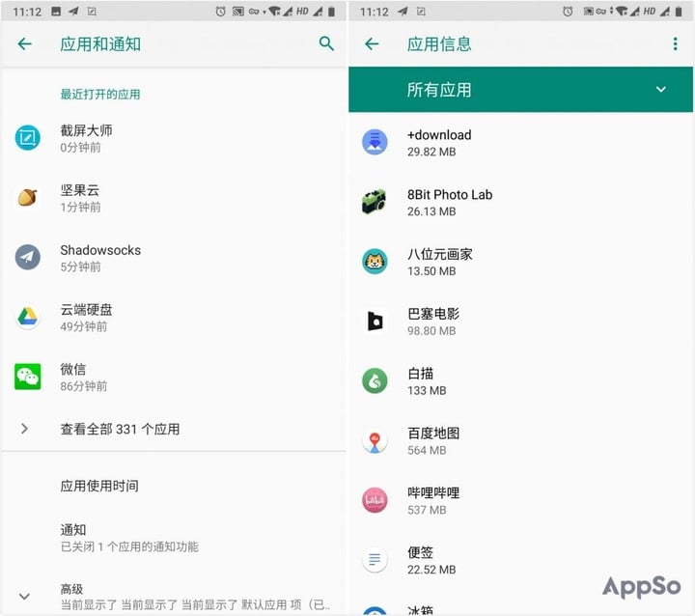
Task: Tap the 564 MB size text
Action: 427,450
